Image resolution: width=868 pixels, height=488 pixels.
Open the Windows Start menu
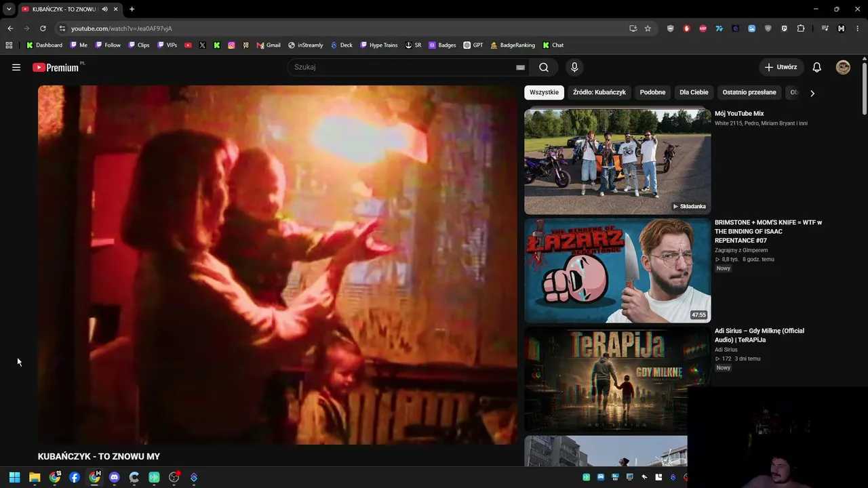point(14,477)
